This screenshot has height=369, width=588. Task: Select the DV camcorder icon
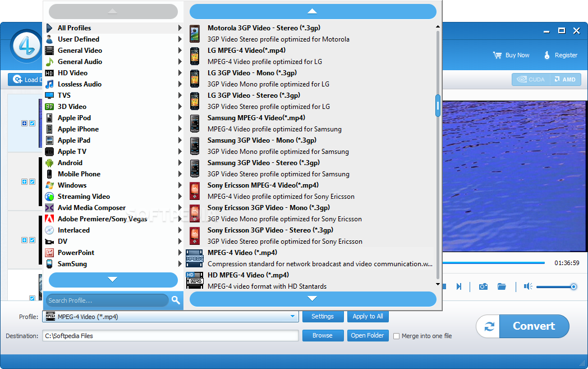(x=49, y=242)
